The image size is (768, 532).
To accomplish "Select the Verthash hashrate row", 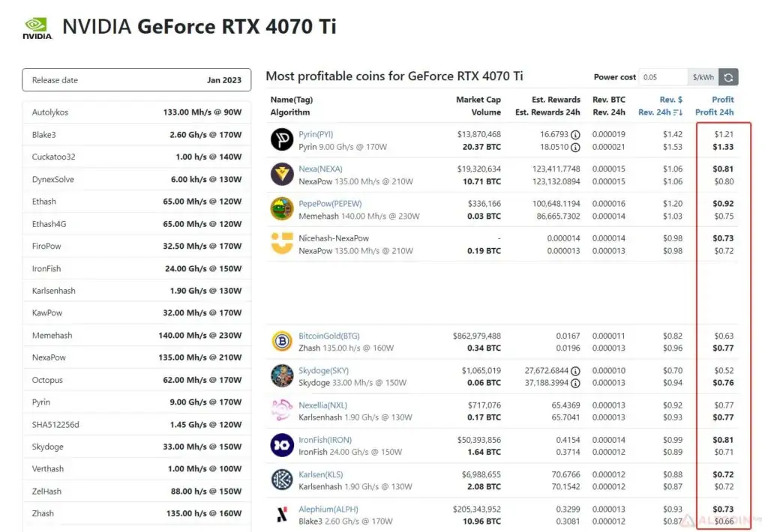I will tap(136, 469).
